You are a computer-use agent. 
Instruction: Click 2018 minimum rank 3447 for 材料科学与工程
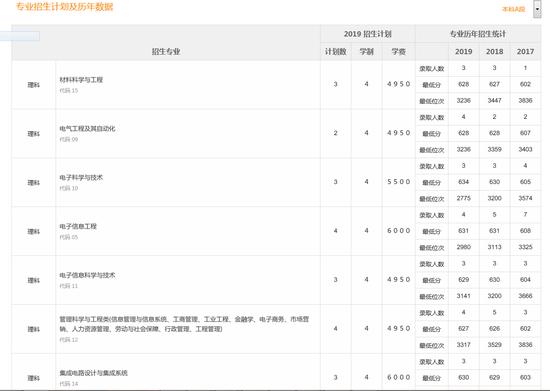coord(494,101)
